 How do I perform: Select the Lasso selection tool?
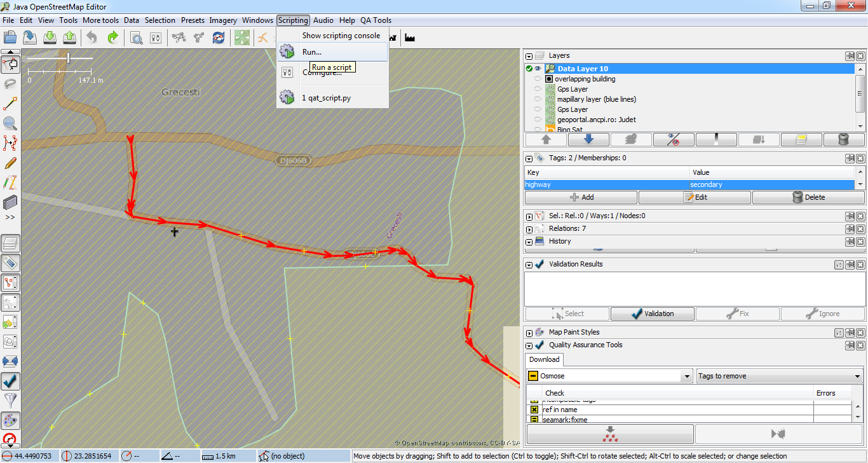tap(10, 84)
